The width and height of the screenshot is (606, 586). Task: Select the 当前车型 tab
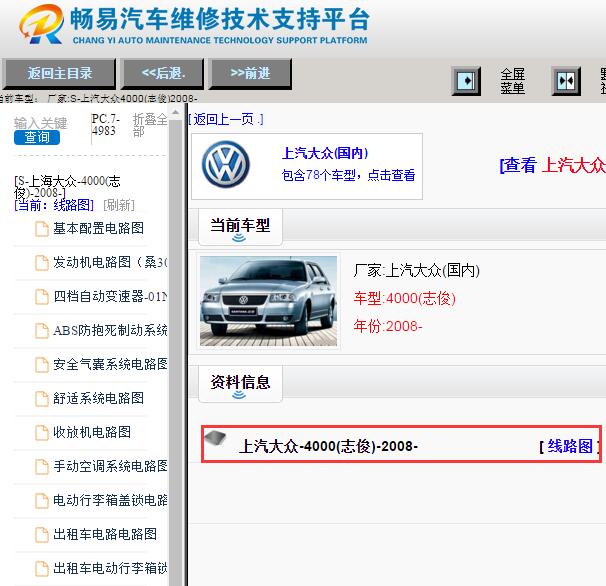tap(240, 227)
